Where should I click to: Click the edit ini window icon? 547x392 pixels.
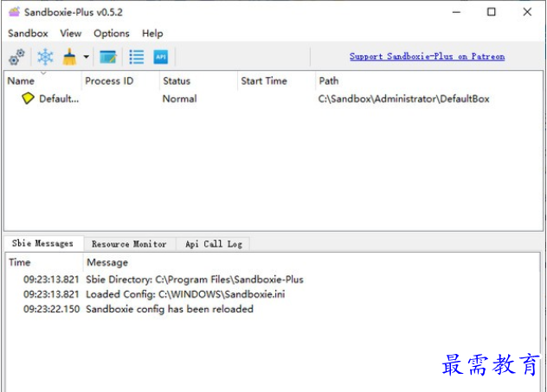[108, 57]
